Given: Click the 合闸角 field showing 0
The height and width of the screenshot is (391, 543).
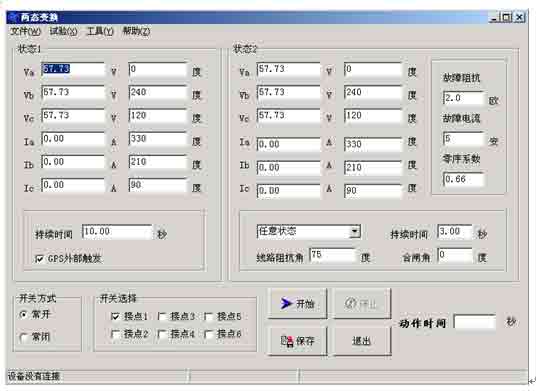Looking at the screenshot, I should point(455,255).
